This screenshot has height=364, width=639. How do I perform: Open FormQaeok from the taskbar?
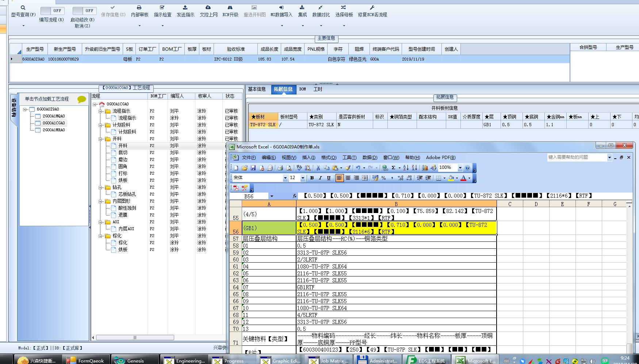86,360
